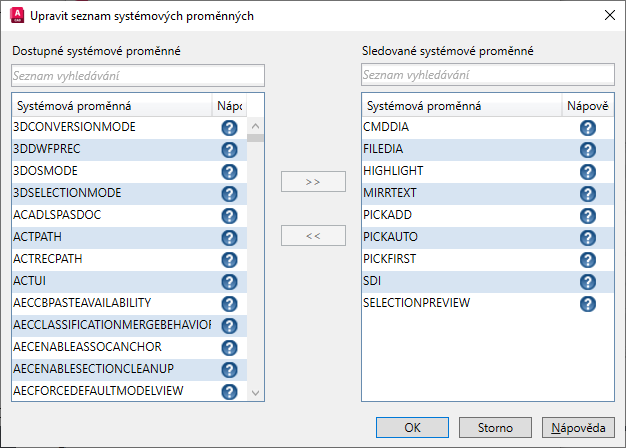The width and height of the screenshot is (626, 448).
Task: Click the remove (<<) button
Action: [313, 236]
